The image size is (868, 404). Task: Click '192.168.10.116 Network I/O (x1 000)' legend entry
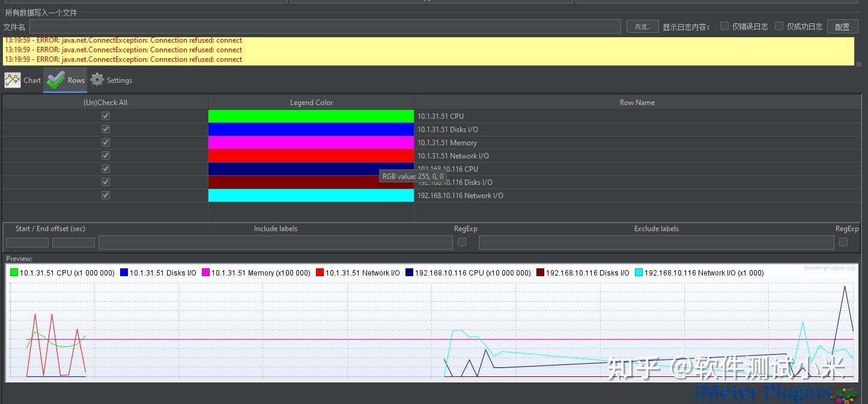[x=699, y=273]
